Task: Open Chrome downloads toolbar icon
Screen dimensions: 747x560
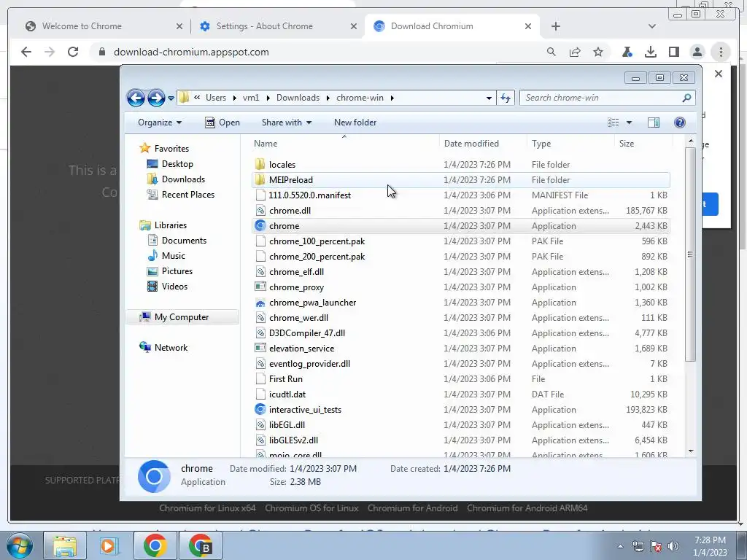Action: click(650, 52)
